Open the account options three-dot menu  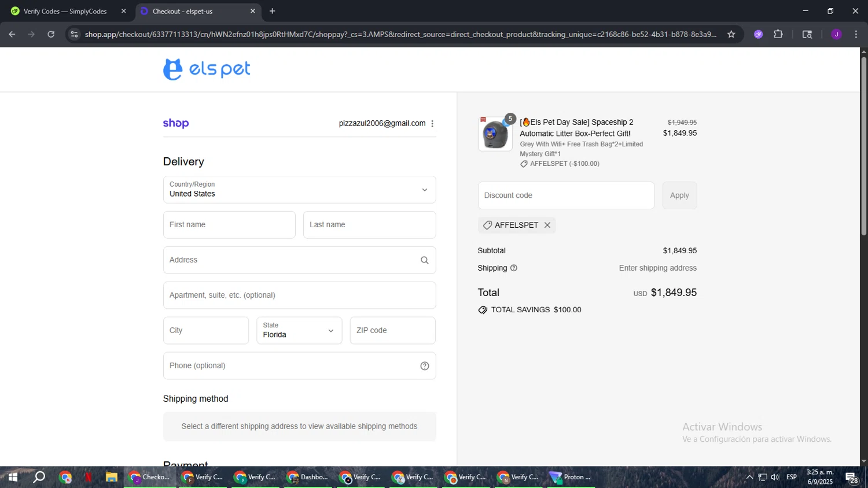(x=432, y=124)
